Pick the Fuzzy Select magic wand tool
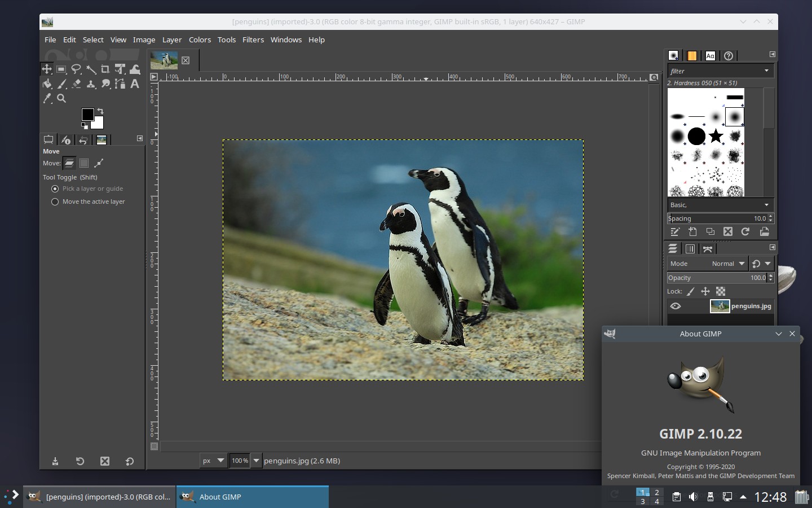The height and width of the screenshot is (508, 812). (91, 69)
